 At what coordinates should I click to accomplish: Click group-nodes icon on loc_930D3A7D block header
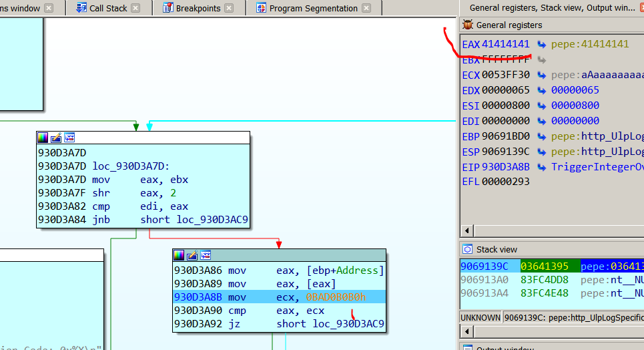(x=69, y=138)
